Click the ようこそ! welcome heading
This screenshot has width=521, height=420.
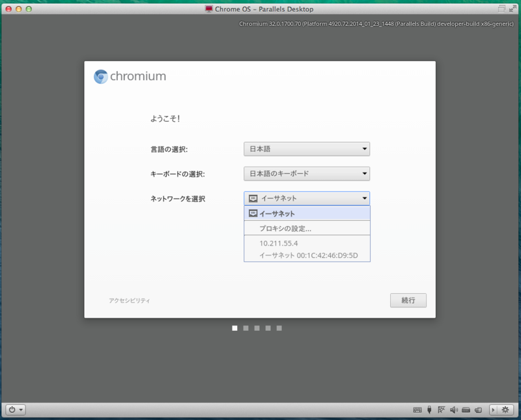(165, 119)
